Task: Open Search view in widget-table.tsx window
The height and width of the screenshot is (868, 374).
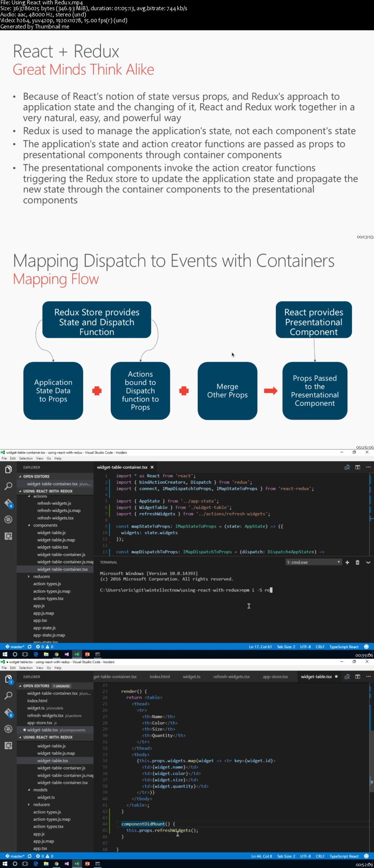Action: [x=8, y=695]
